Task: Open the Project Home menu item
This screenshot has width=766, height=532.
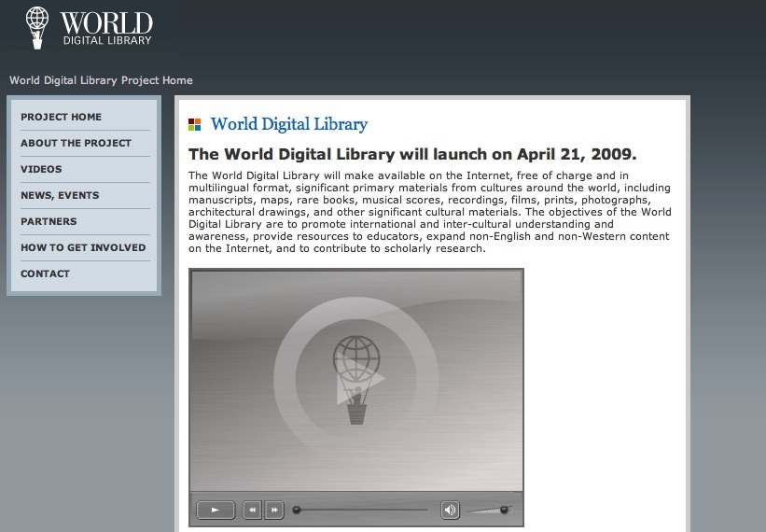Action: [61, 117]
